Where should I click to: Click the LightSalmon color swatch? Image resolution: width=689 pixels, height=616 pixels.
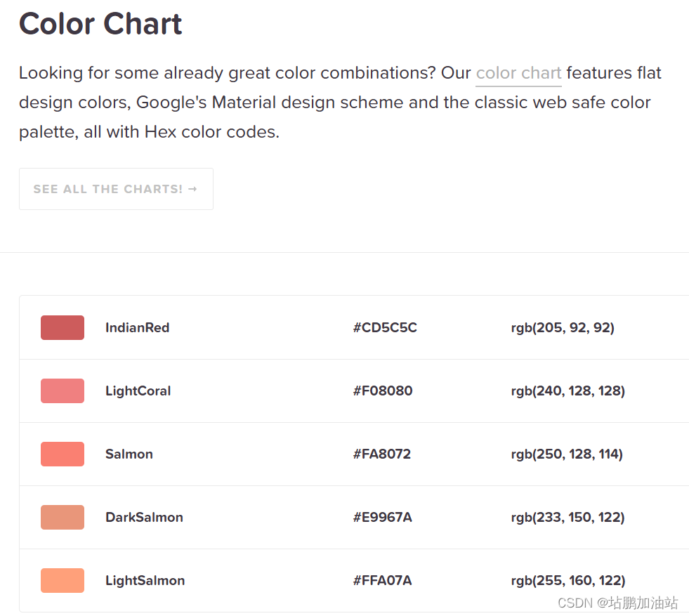(x=63, y=580)
